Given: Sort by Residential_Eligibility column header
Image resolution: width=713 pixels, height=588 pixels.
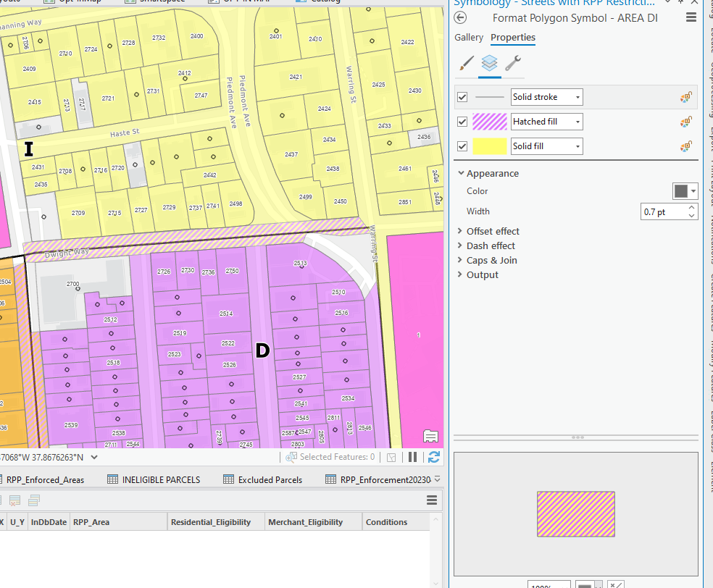Looking at the screenshot, I should [x=211, y=522].
